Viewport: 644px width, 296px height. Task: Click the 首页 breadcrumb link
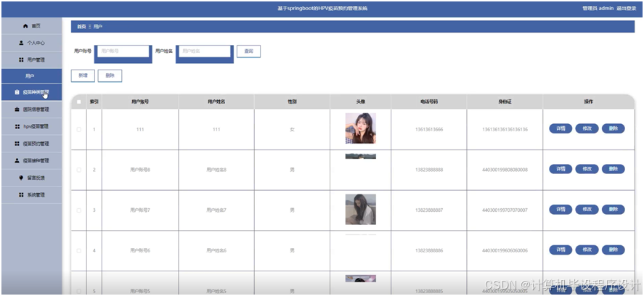click(81, 27)
